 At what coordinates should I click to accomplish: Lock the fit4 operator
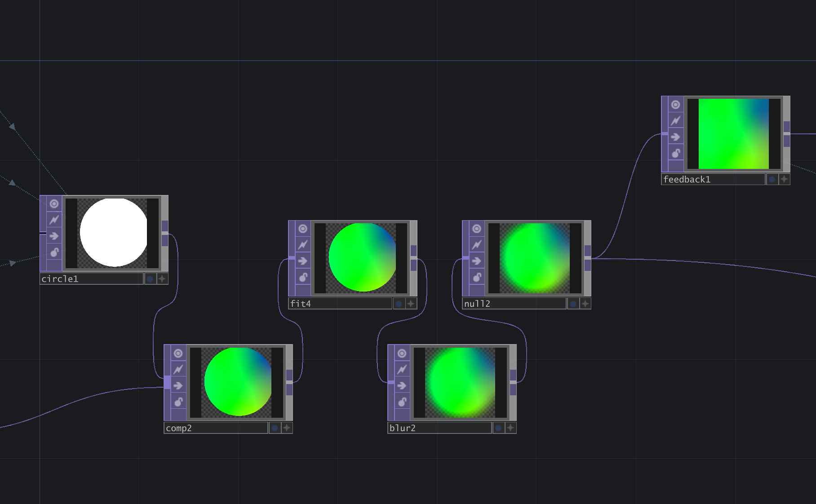click(303, 277)
